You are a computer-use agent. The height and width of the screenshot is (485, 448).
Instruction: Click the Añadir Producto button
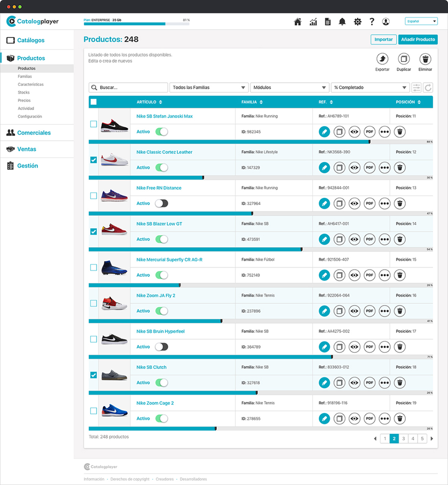click(418, 40)
